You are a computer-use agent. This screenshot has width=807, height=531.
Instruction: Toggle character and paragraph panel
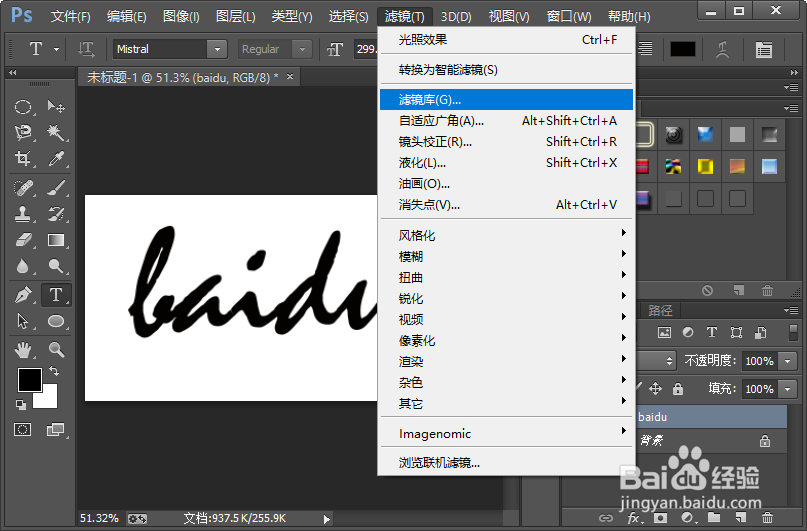pos(764,49)
